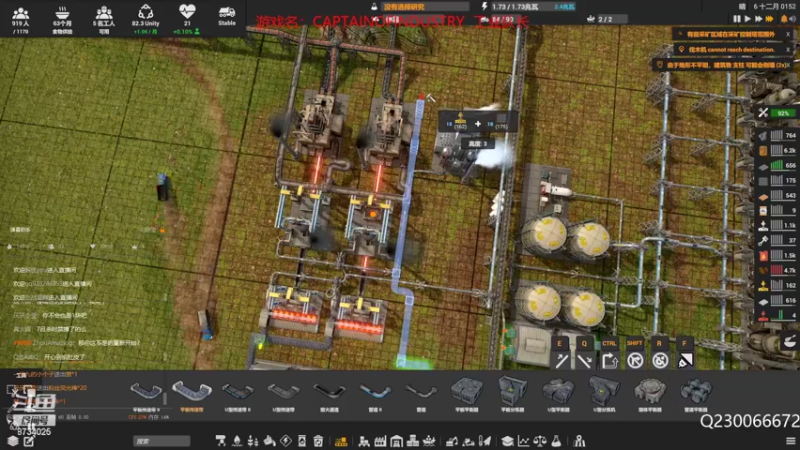Open the storage warehouse category icon
Image resolution: width=800 pixels, height=450 pixels.
pyautogui.click(x=396, y=441)
